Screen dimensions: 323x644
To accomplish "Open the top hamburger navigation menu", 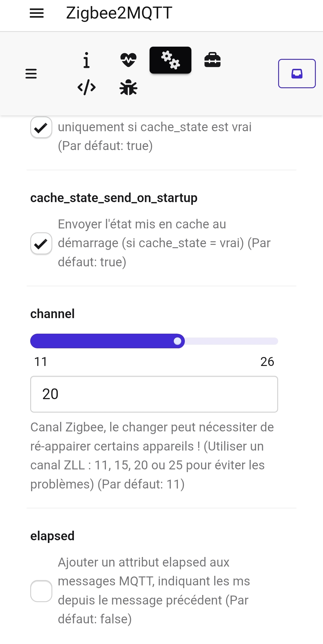I will point(36,13).
